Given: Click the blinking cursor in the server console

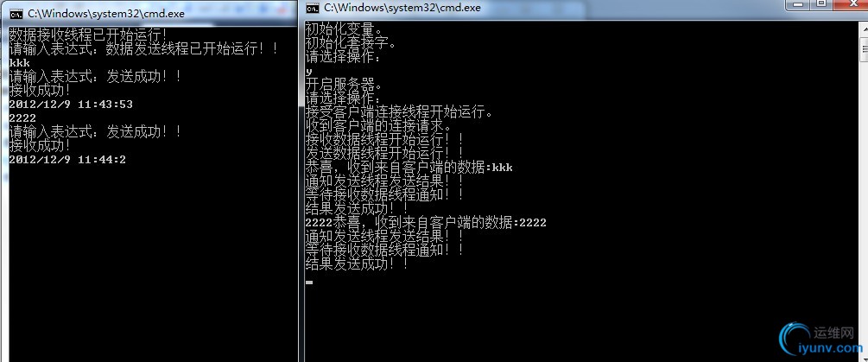Looking at the screenshot, I should click(x=309, y=283).
